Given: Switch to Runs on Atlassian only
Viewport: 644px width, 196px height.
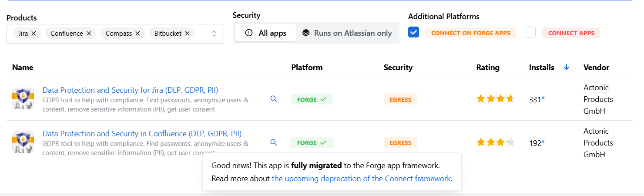Looking at the screenshot, I should point(347,33).
